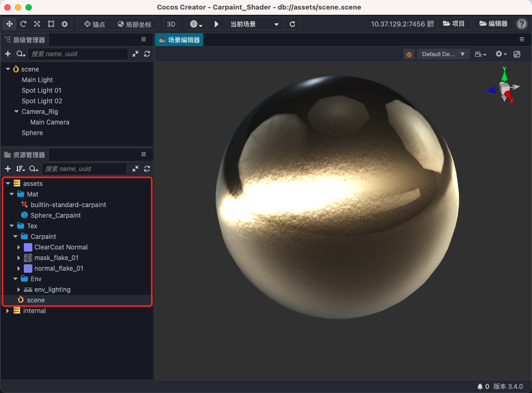Select the Move (transform) tool
532x393 pixels.
(9, 24)
